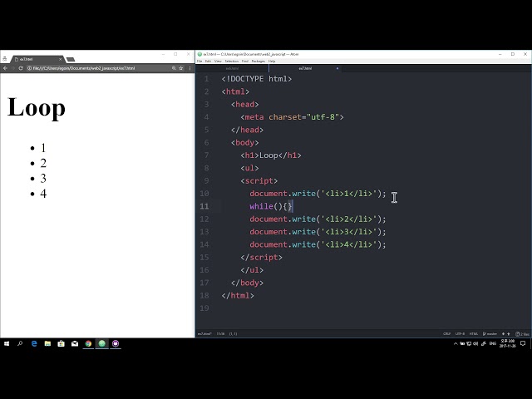532x399 pixels.
Task: Open the Windows Start menu
Action: (7, 343)
